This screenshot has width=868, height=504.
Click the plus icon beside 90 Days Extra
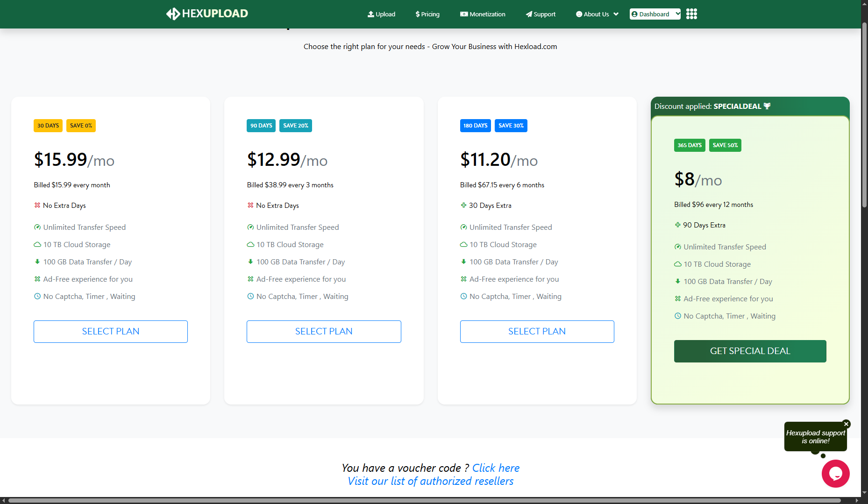pos(677,225)
